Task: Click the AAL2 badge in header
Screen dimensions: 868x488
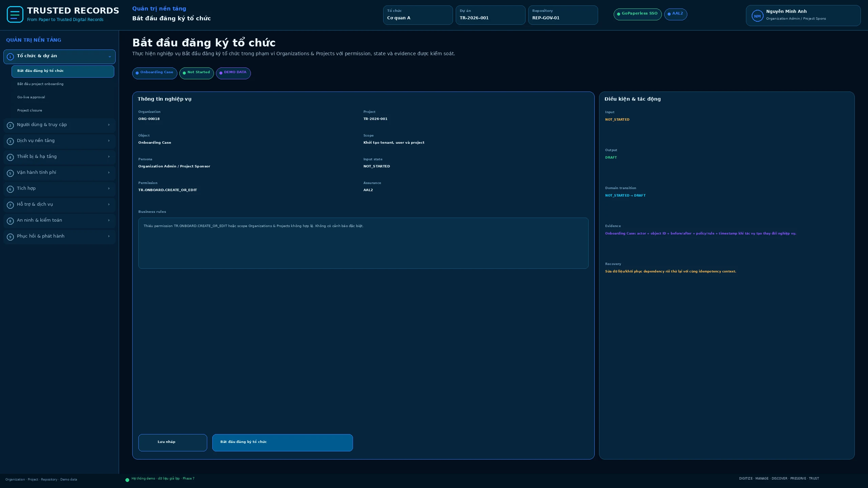Action: (675, 14)
